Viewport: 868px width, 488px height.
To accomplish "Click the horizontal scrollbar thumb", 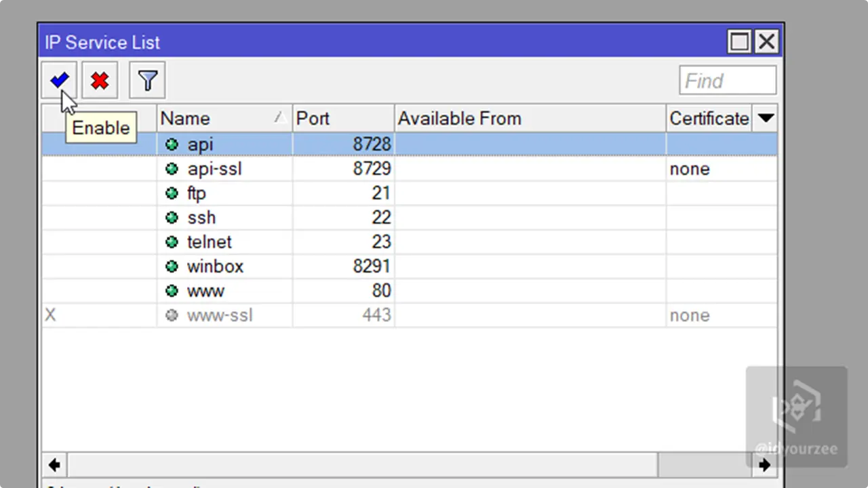I will tap(362, 465).
